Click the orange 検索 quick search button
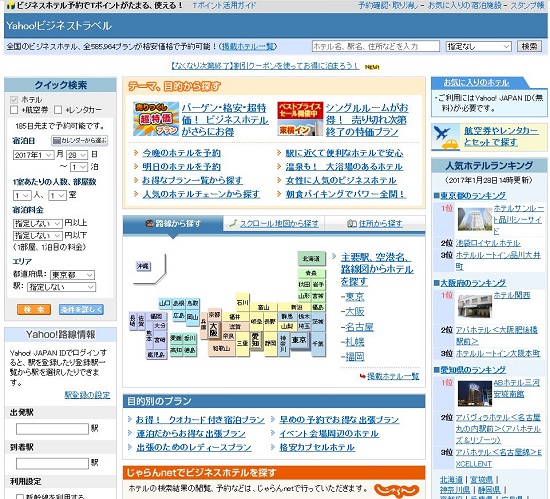 (34, 309)
